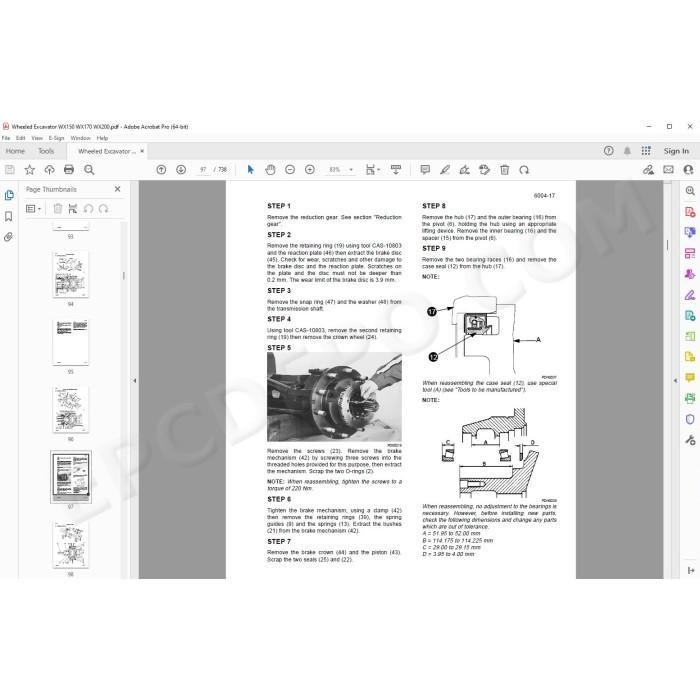Open the help question mark icon
The height and width of the screenshot is (700, 700).
click(608, 151)
